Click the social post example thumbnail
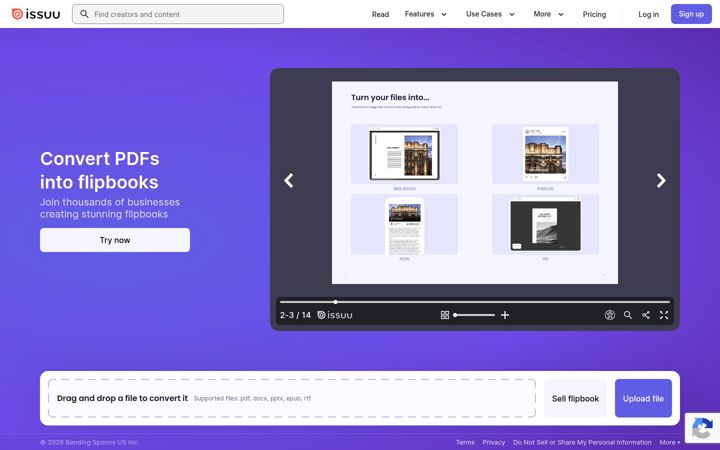 pyautogui.click(x=546, y=154)
